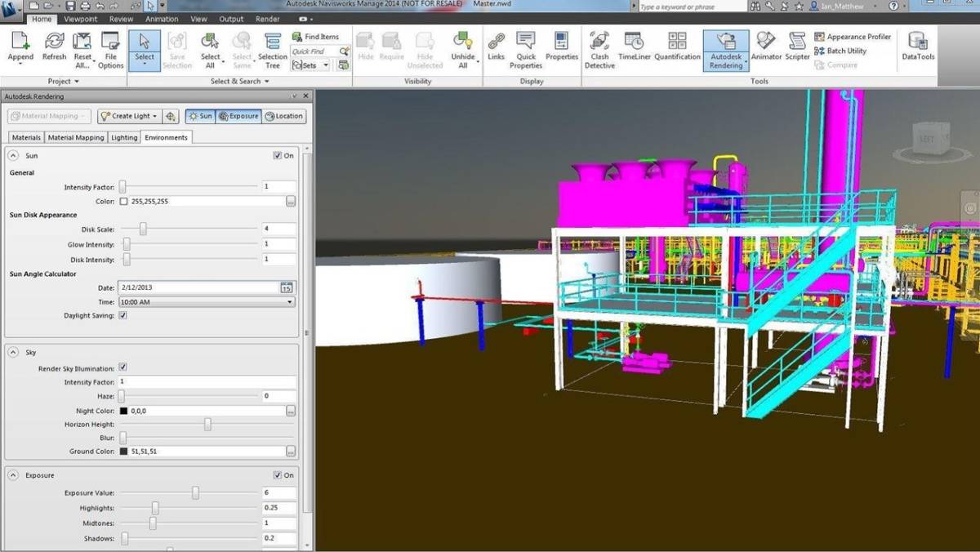The width and height of the screenshot is (980, 552).
Task: Open the Links display tool
Action: coord(496,47)
